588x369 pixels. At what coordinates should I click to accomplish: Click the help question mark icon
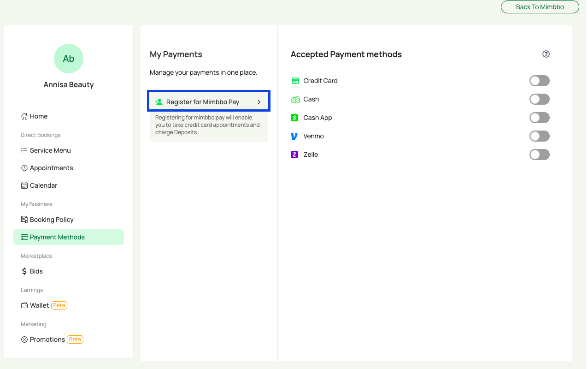point(546,54)
